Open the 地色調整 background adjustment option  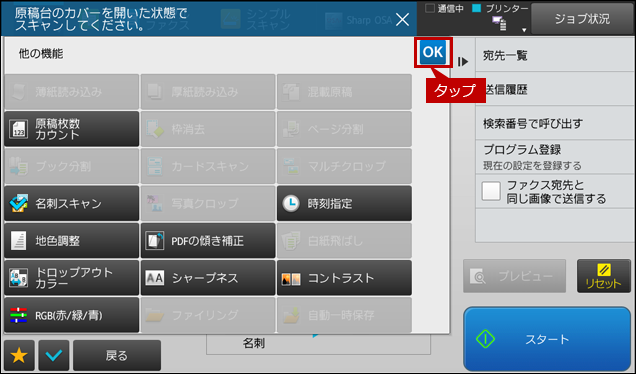71,241
